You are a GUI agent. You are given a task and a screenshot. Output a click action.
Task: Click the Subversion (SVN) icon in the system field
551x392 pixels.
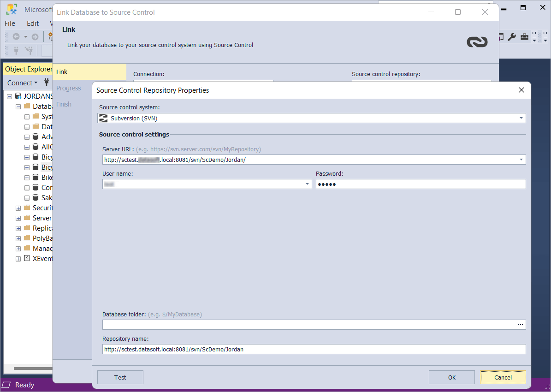103,118
